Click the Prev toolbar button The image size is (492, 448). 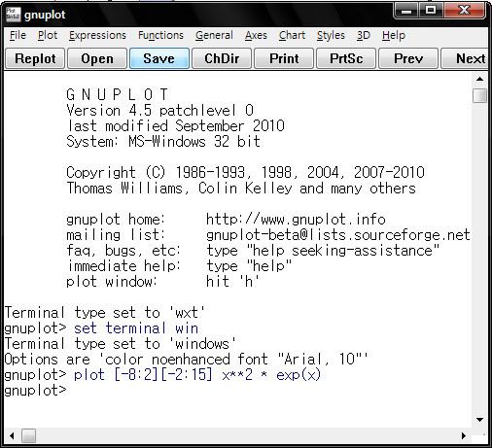(408, 58)
